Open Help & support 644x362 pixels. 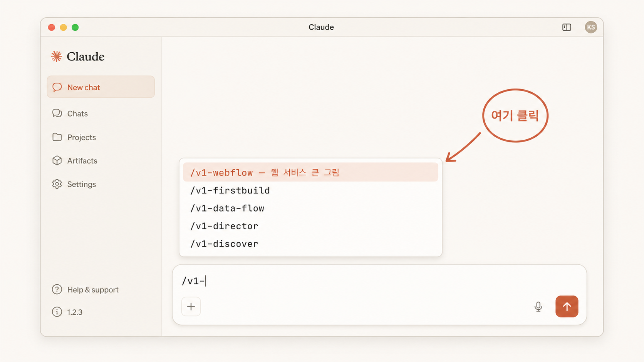click(93, 290)
